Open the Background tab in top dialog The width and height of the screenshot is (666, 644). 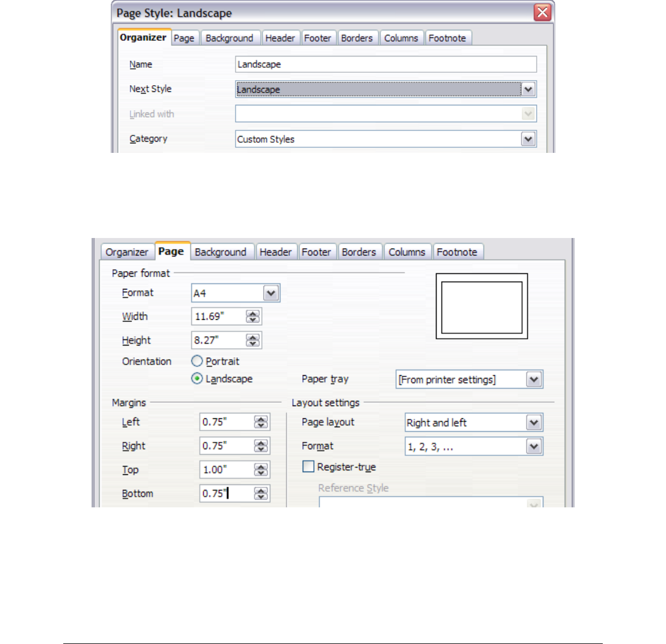click(229, 38)
